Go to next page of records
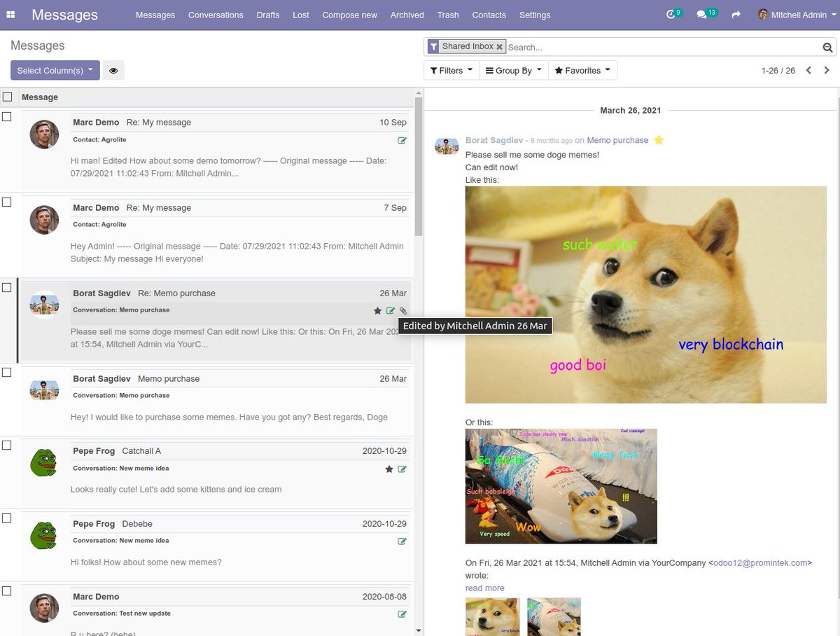Image resolution: width=840 pixels, height=636 pixels. (827, 70)
